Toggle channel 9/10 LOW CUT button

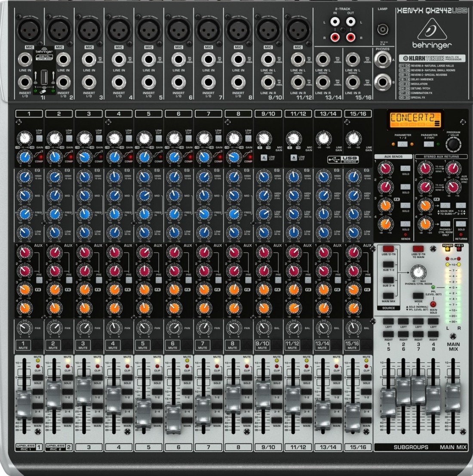[x=264, y=158]
